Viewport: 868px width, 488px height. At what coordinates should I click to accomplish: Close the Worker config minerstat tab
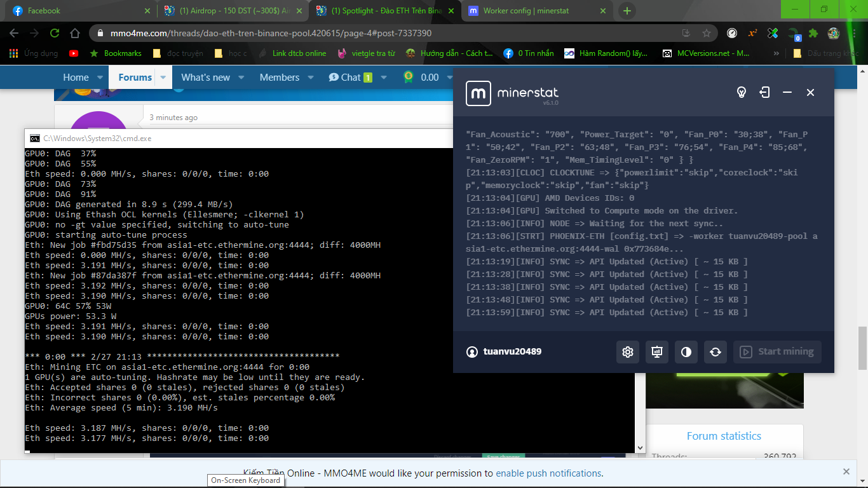(x=604, y=11)
